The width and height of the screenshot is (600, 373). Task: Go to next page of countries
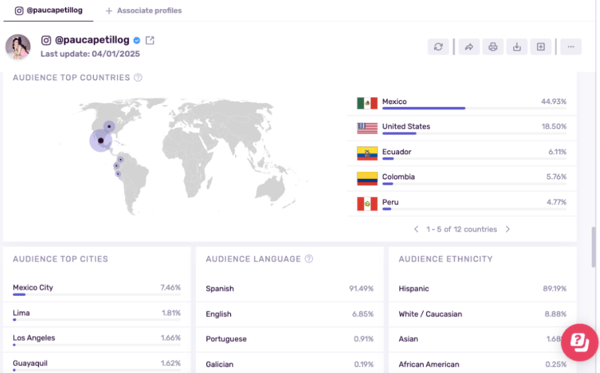point(508,229)
